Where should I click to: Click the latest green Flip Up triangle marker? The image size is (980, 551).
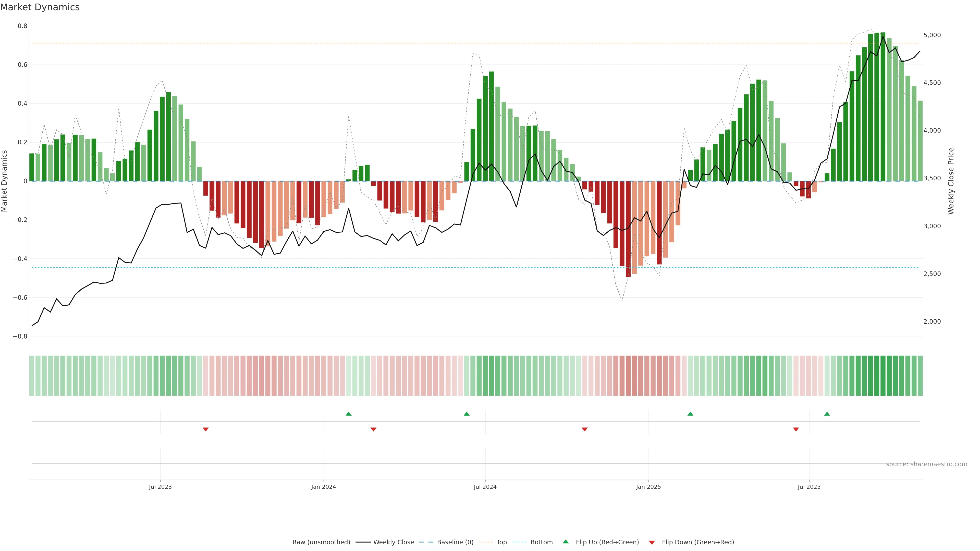827,414
